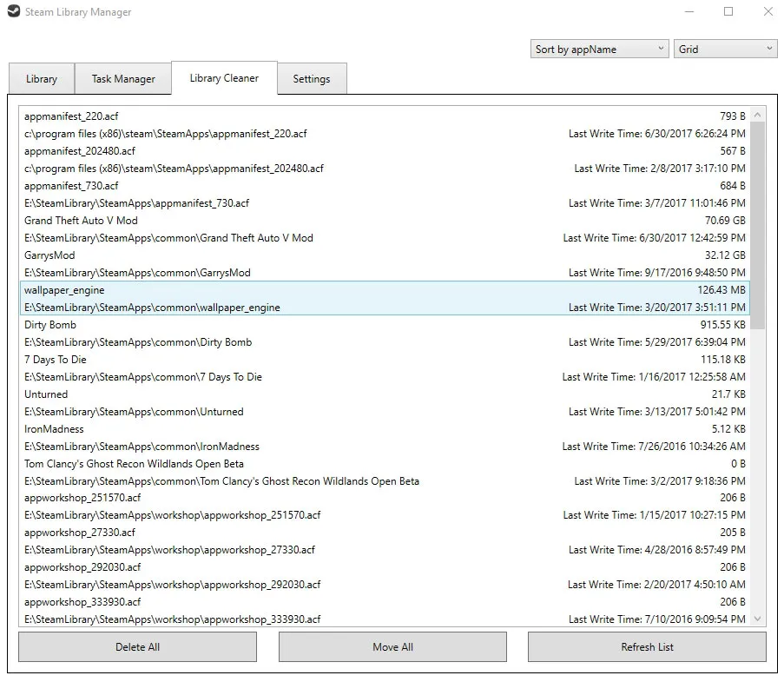Select the appworkshop_27330.acf entry

[x=80, y=533]
